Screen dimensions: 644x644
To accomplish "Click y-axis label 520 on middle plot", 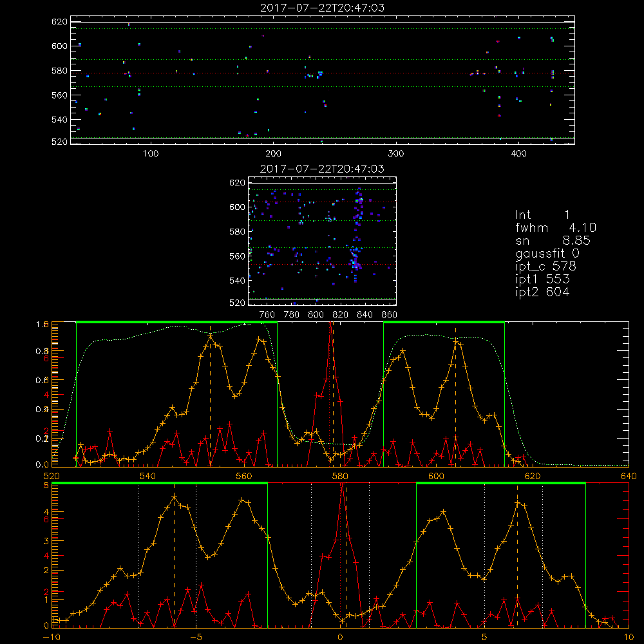I will [238, 303].
